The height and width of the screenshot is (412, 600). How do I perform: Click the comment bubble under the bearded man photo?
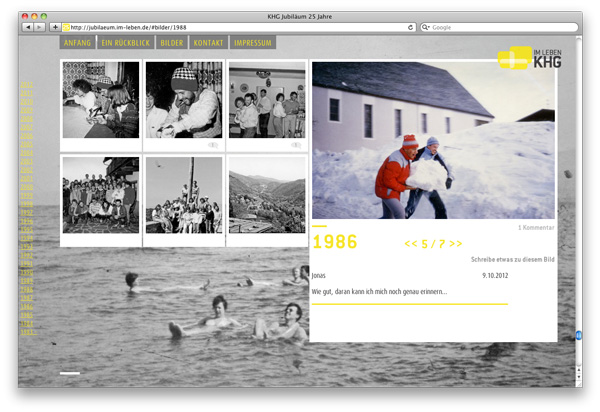[213, 145]
